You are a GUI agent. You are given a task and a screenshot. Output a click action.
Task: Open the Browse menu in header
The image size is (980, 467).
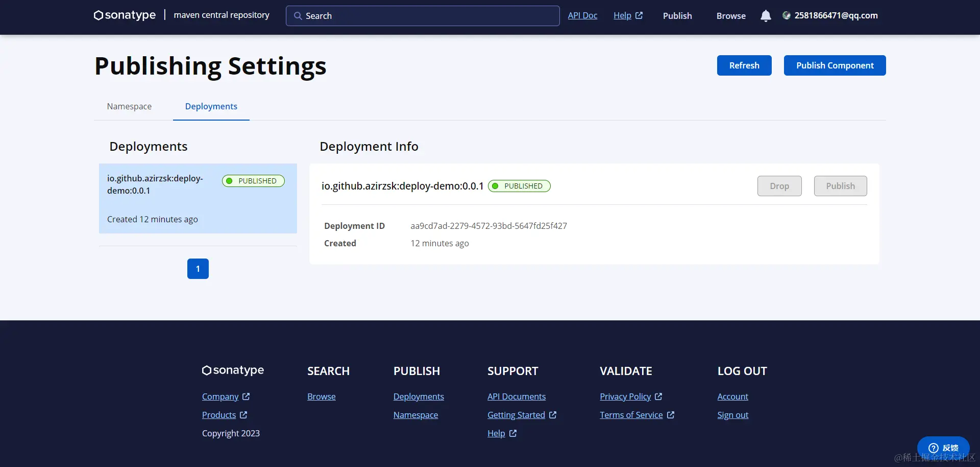(x=731, y=16)
